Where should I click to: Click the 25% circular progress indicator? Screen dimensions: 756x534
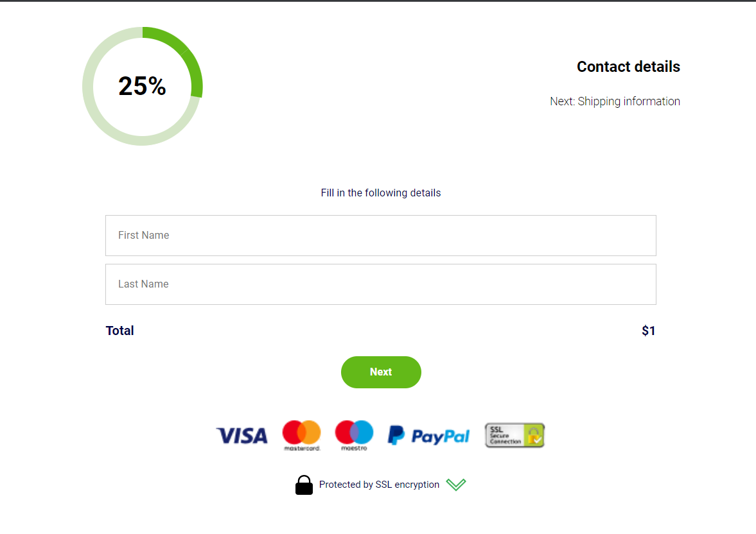(x=142, y=86)
